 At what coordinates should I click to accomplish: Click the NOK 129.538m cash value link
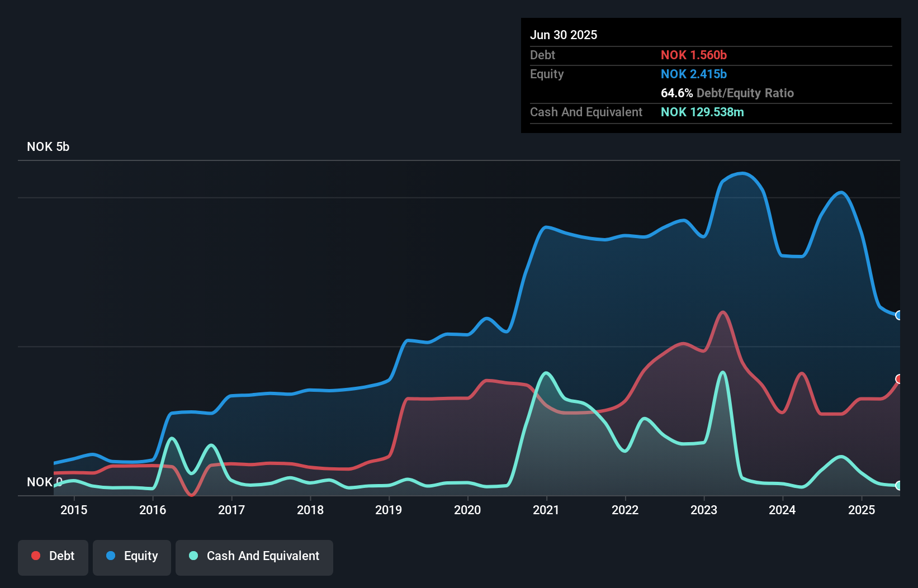pyautogui.click(x=702, y=112)
